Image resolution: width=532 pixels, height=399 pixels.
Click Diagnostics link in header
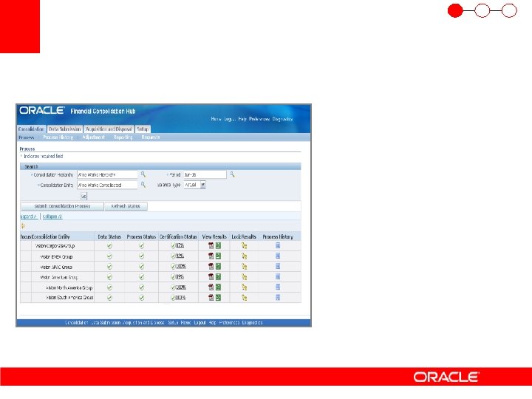[282, 119]
